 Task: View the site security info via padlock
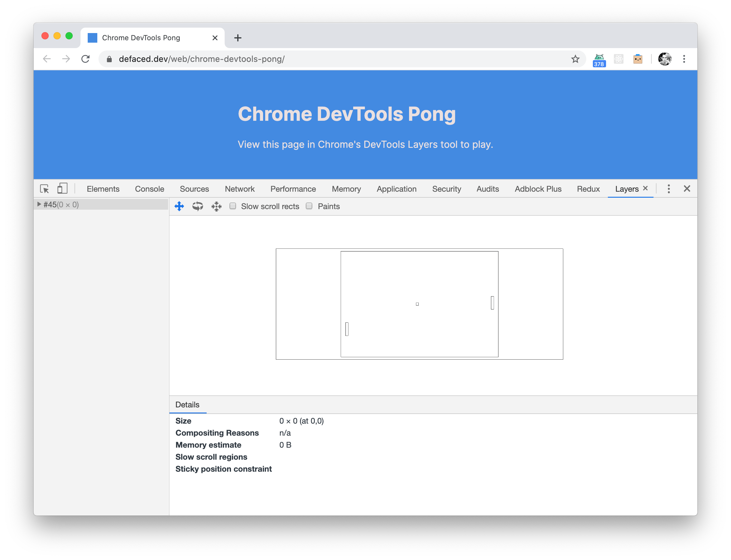click(109, 59)
